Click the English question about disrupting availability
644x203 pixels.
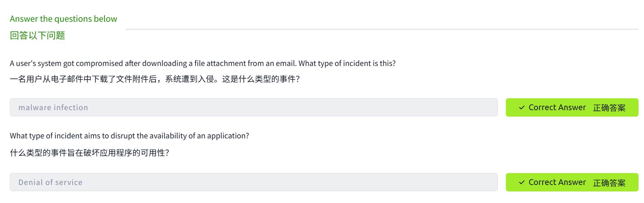[129, 136]
